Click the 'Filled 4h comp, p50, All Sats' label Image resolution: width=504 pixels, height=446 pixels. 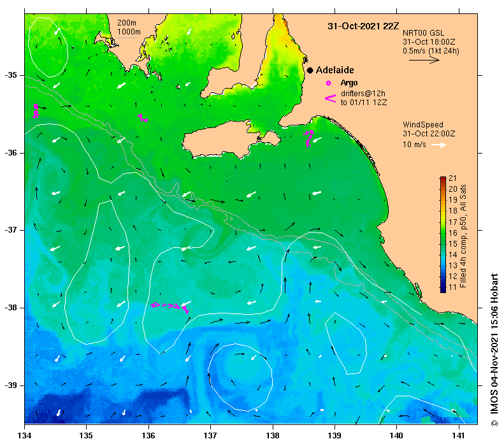463,236
